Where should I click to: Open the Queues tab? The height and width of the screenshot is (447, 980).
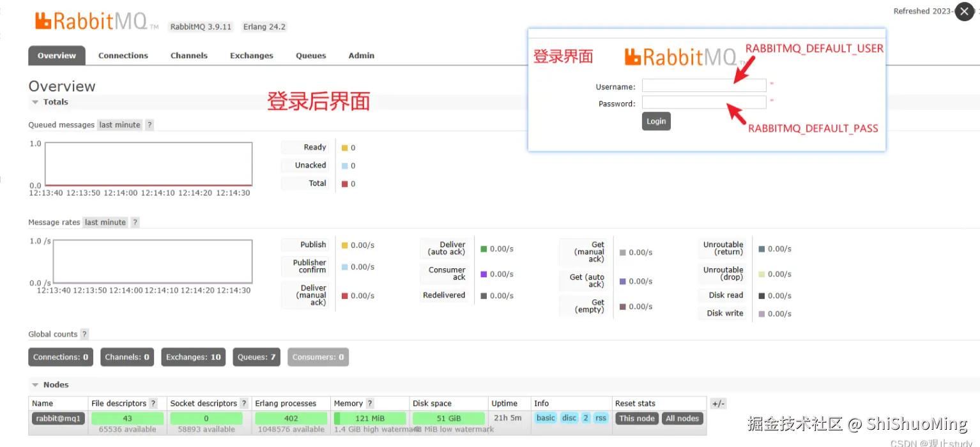pos(311,56)
